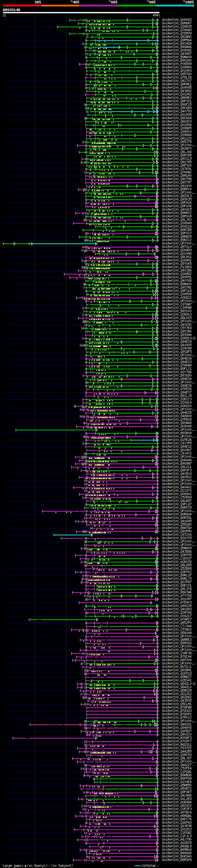Select hit UniRef100_Q41120

tap(177, 138)
